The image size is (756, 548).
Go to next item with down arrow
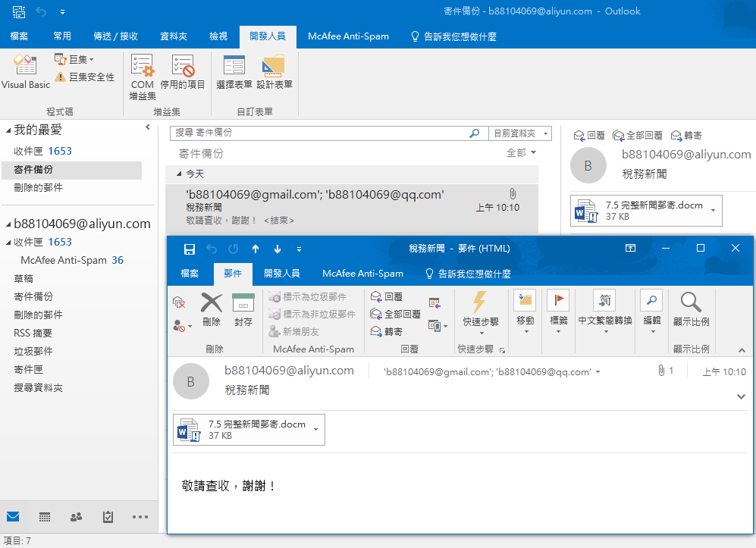(278, 249)
